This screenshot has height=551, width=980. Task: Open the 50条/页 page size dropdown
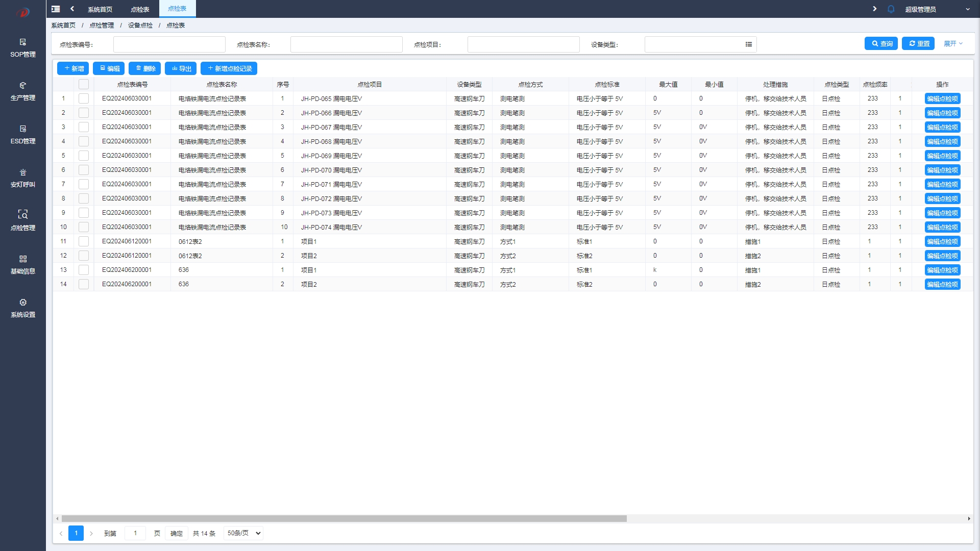coord(243,533)
